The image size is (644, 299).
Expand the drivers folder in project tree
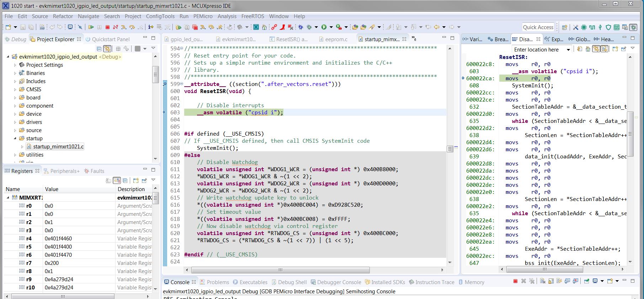click(15, 122)
